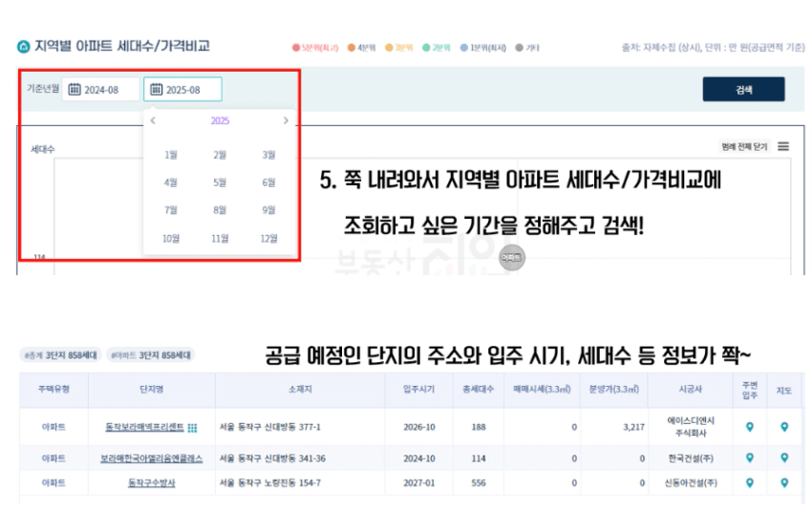The image size is (812, 512).
Task: Click grid icon beside 동작보라매엑프리센트
Action: pyautogui.click(x=192, y=428)
